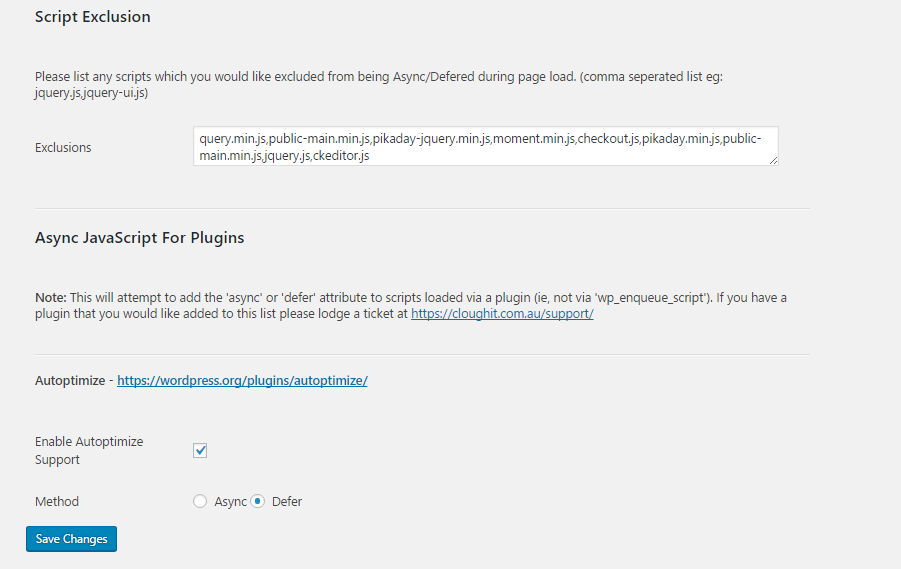Click the Exclusions textarea resize handle

point(773,160)
